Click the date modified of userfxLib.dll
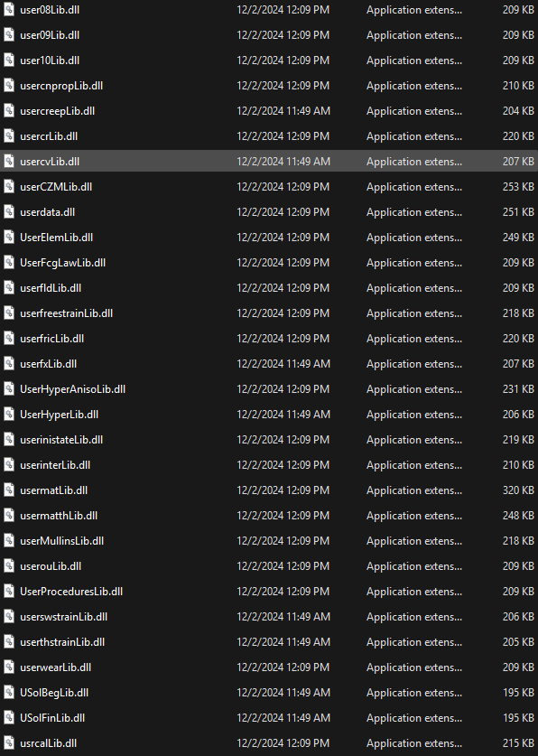The width and height of the screenshot is (538, 756). pyautogui.click(x=283, y=364)
